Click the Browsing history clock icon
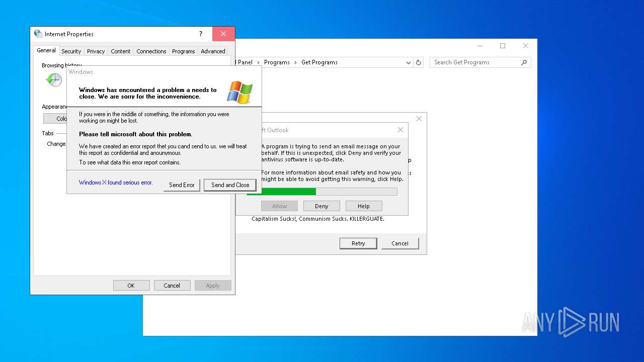Image resolution: width=644 pixels, height=362 pixels. [54, 79]
